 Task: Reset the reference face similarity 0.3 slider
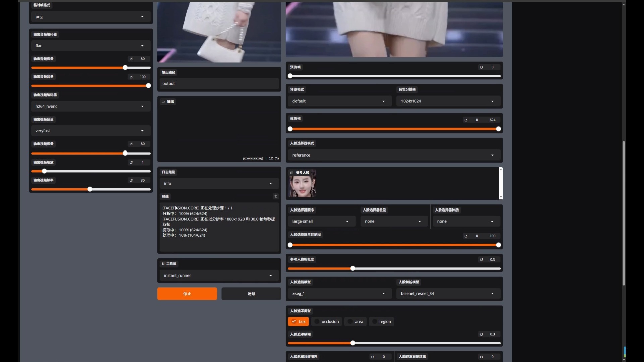(481, 260)
